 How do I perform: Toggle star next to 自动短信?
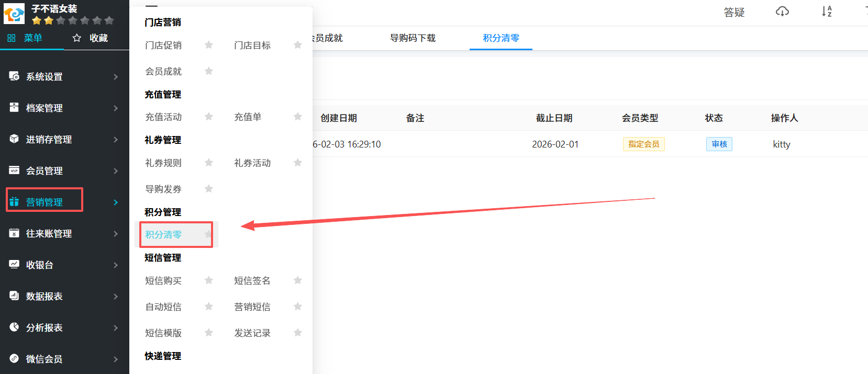pos(209,307)
